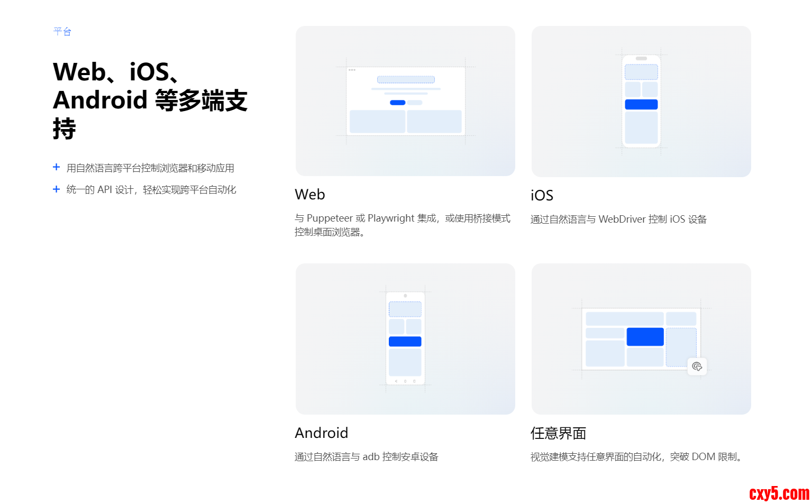The height and width of the screenshot is (504, 812).
Task: Click the blue bar in Android phone illustration
Action: (405, 342)
